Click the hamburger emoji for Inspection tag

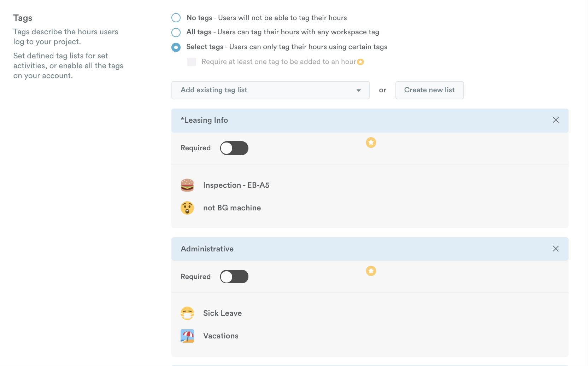pyautogui.click(x=187, y=185)
